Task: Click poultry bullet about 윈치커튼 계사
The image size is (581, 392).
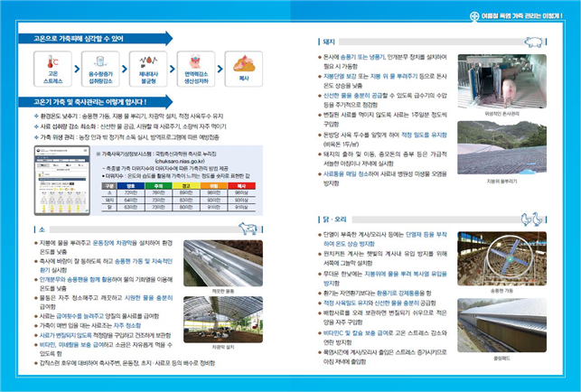Action: click(383, 258)
